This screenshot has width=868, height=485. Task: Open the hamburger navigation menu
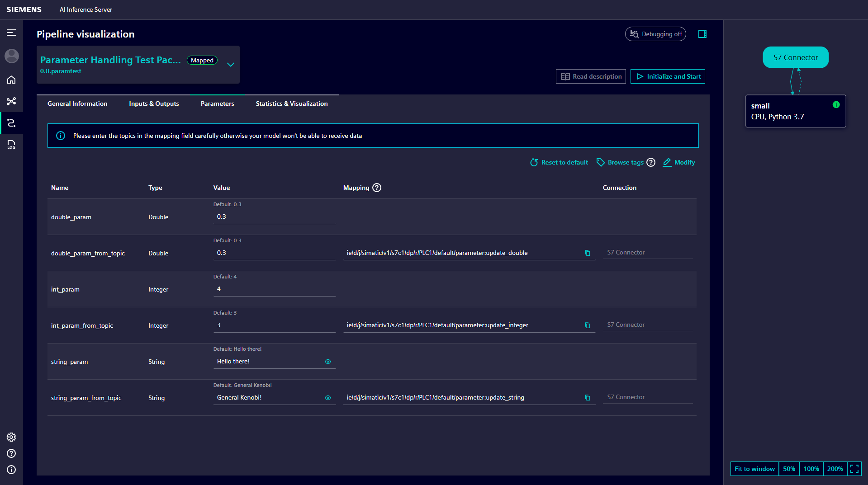[11, 33]
